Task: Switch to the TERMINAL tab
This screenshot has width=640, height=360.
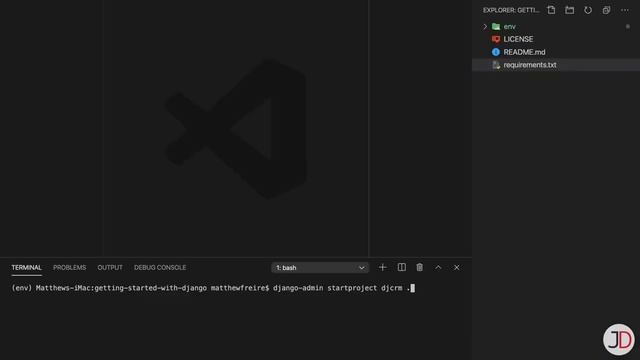Action: (x=27, y=268)
